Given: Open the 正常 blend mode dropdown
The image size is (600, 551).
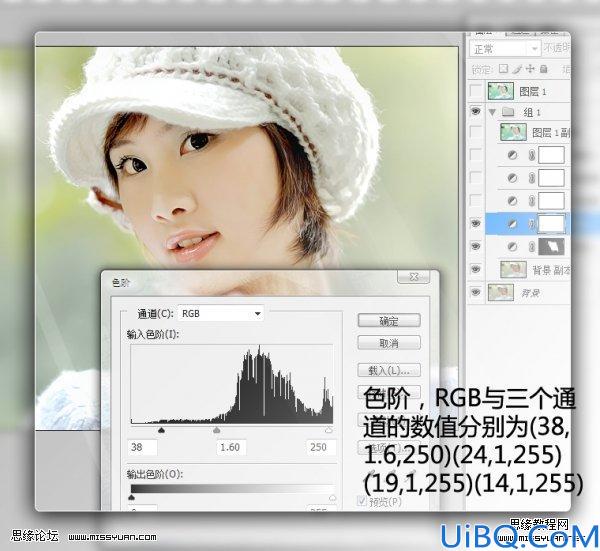Looking at the screenshot, I should [504, 49].
